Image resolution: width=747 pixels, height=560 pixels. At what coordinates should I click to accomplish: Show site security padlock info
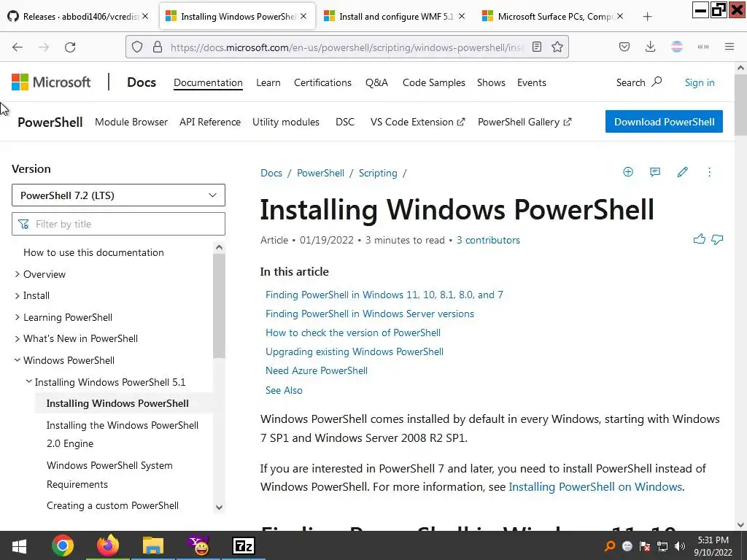pos(158,47)
